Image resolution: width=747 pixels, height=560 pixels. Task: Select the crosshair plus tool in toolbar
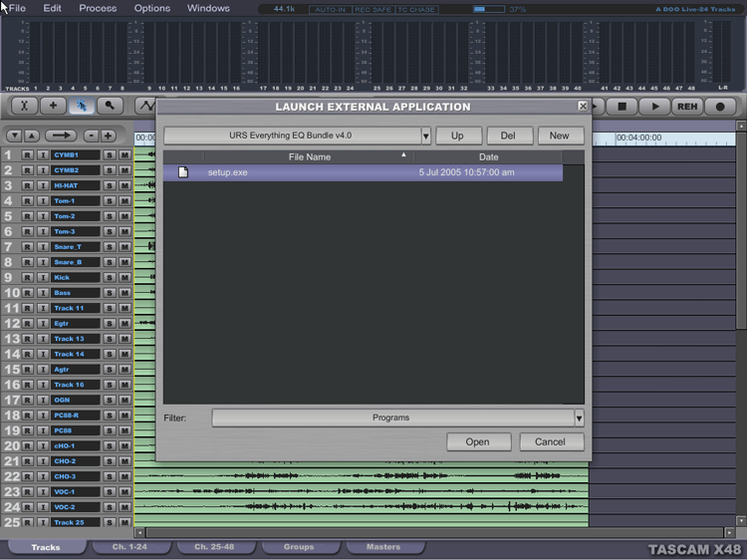[x=53, y=106]
